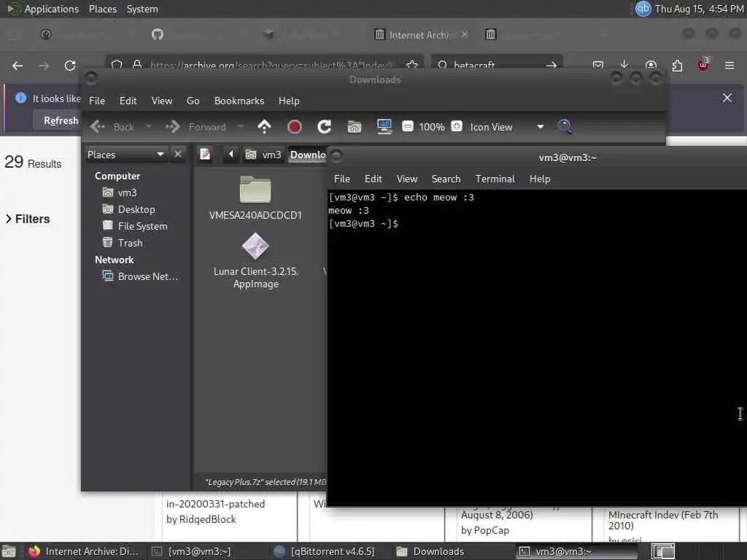Open Computer location toolbar icon
747x560 pixels.
coord(384,127)
